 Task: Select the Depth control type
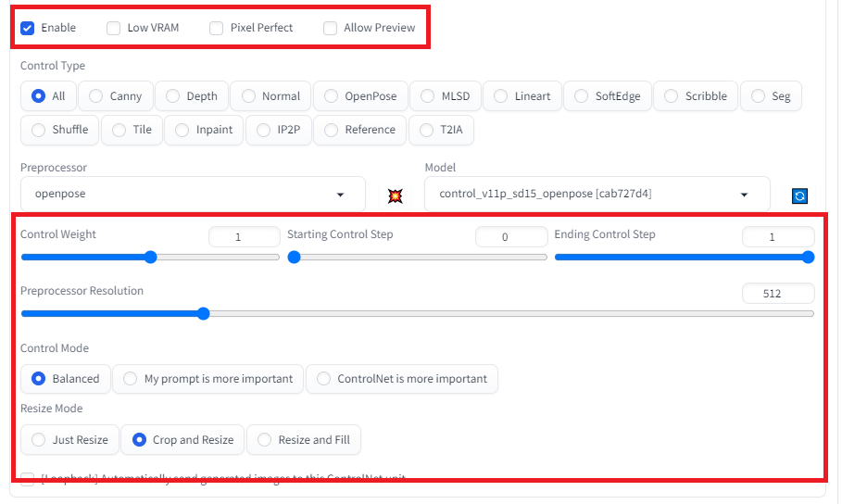tap(191, 95)
